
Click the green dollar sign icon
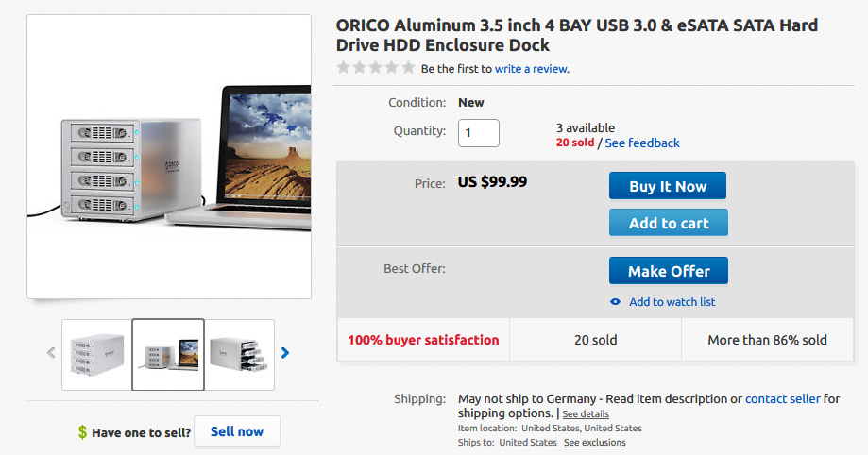(83, 432)
